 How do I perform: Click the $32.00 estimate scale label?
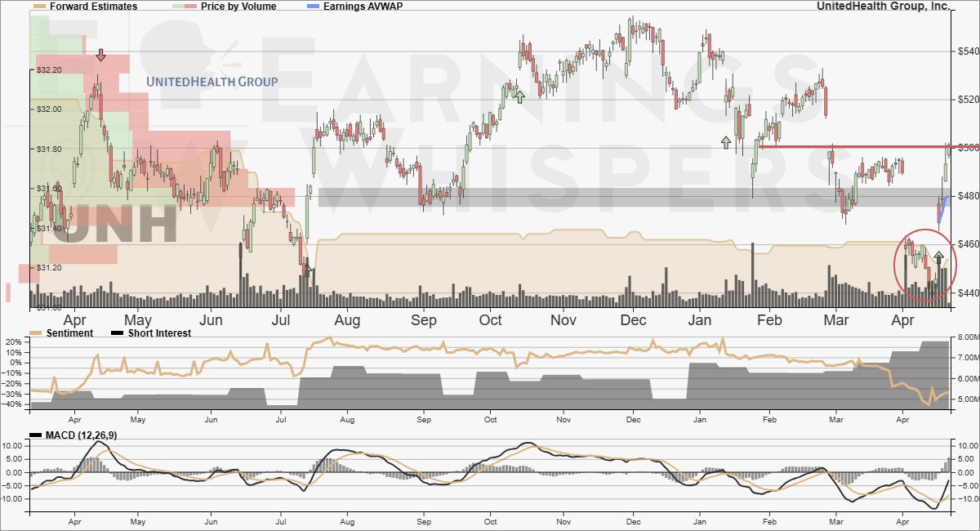coord(49,109)
